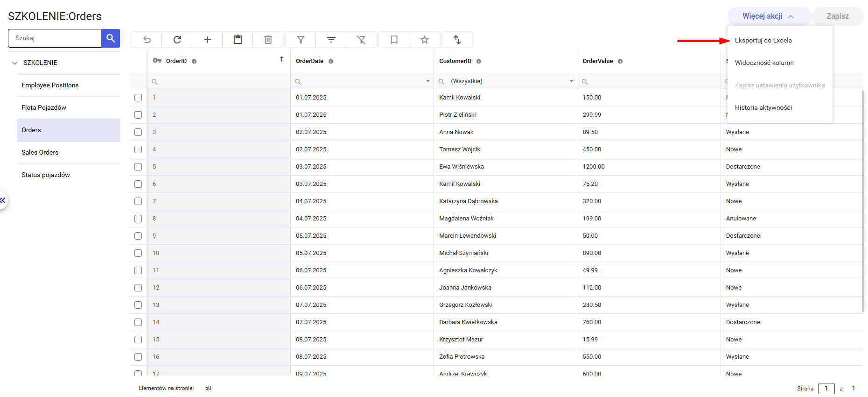Select Widoczność kolumn menu option

(x=764, y=63)
